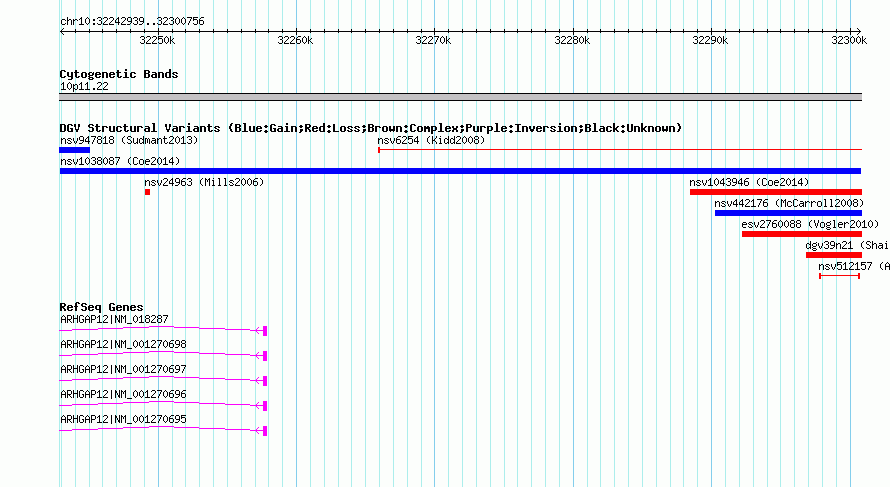Viewport: 890px width, 487px height.
Task: Select the thin red nsv512157 line
Action: click(x=839, y=276)
